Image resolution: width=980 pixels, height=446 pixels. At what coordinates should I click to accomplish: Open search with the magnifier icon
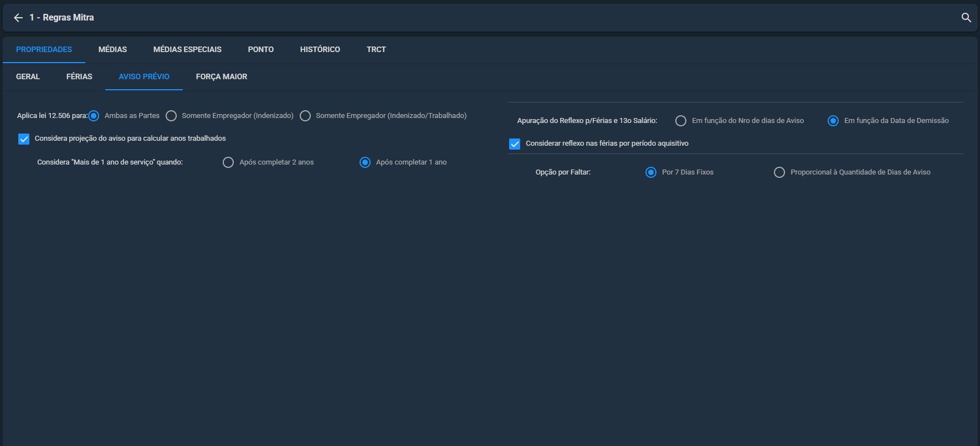pos(966,18)
